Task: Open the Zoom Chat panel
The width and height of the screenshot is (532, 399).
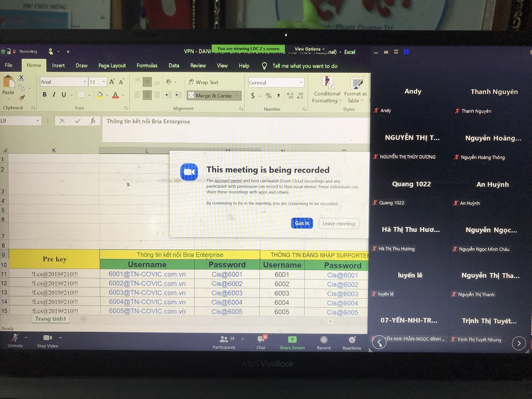Action: (261, 340)
